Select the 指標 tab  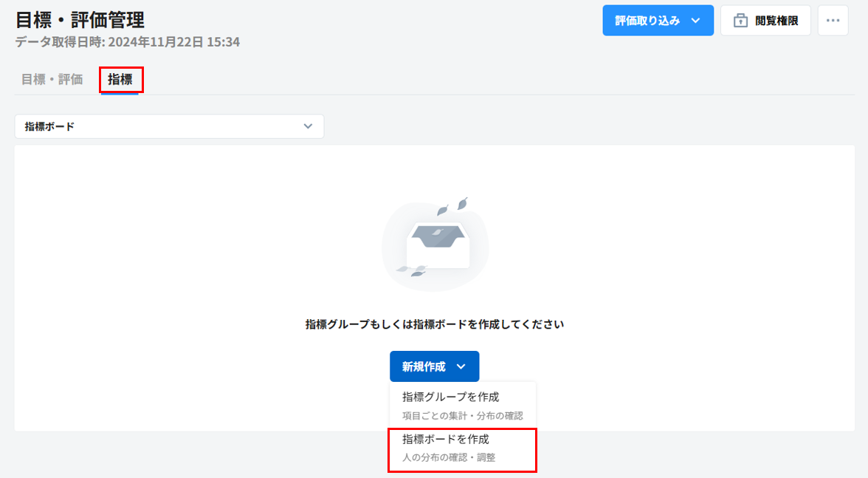tap(120, 80)
